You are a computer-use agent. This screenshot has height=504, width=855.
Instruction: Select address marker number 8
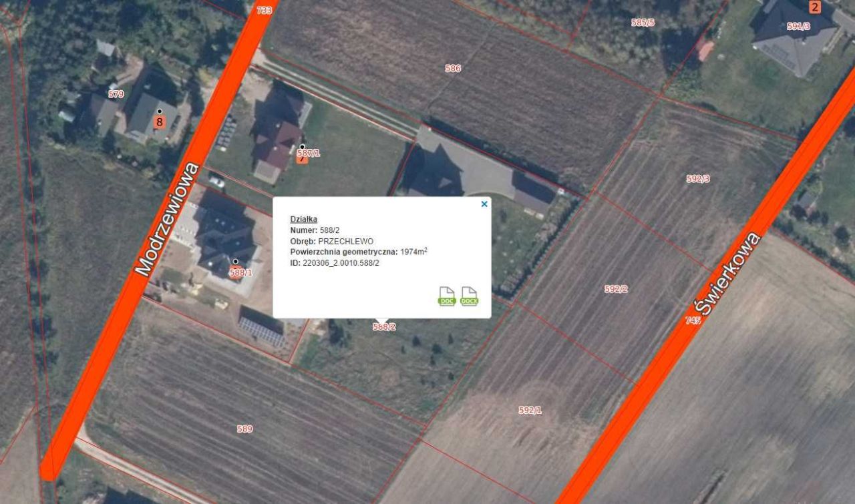(x=159, y=122)
